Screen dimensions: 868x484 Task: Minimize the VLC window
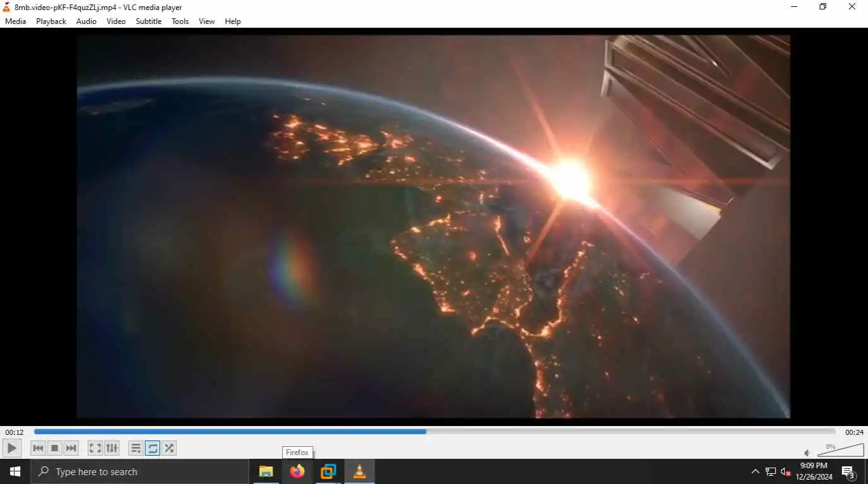(x=794, y=7)
